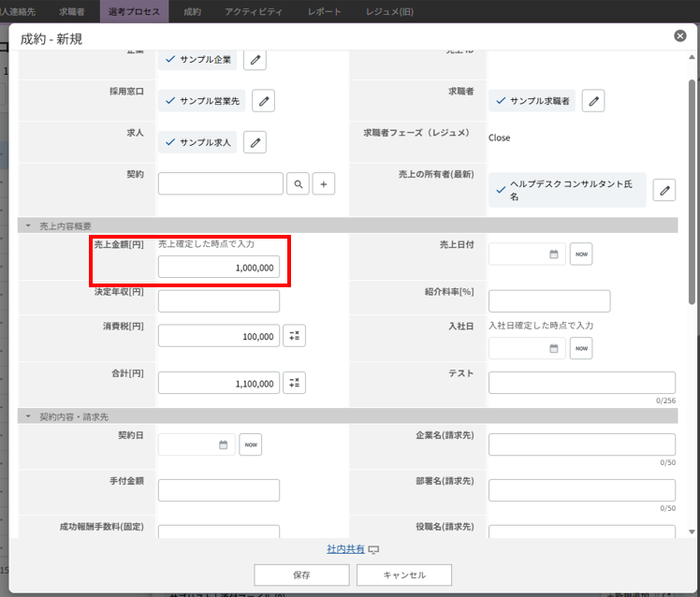700x597 pixels.
Task: Edit the サンプル営業先 entry with pencil icon
Action: (264, 100)
